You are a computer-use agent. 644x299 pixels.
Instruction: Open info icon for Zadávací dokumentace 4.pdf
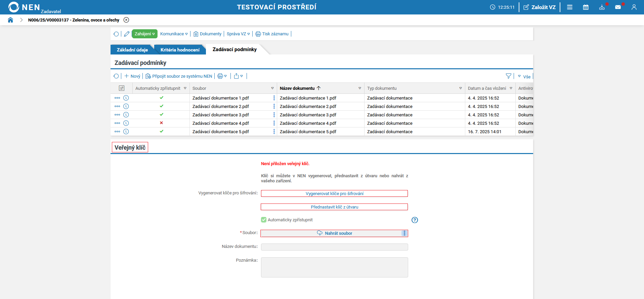pyautogui.click(x=126, y=123)
